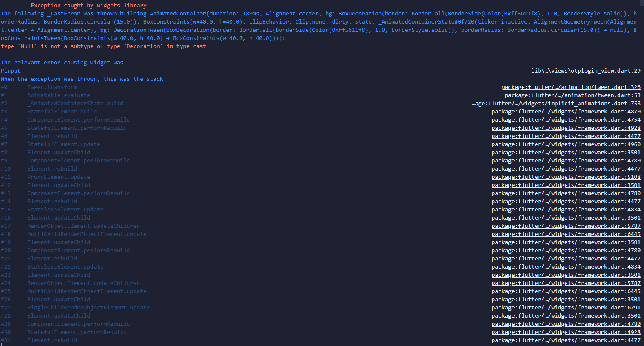Open framework.dart:4780 link on frame #9
644x346 pixels.
pos(566,161)
